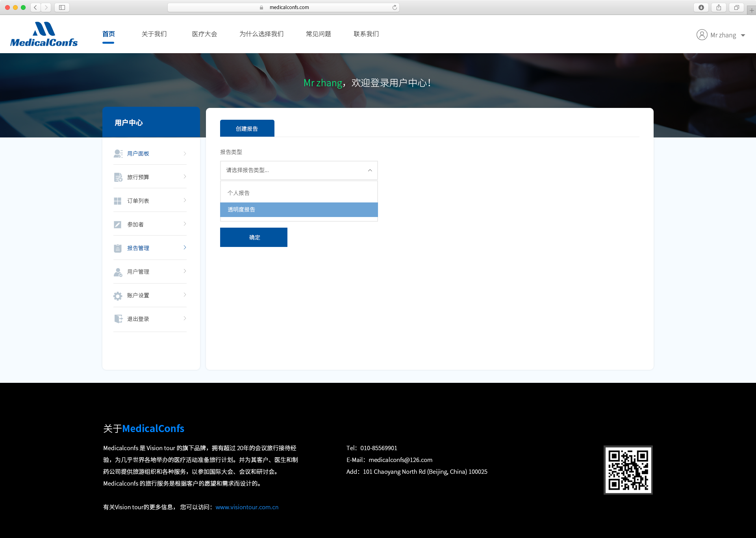The height and width of the screenshot is (538, 756).
Task: Expand the 用户面板 chevron
Action: tap(185, 154)
